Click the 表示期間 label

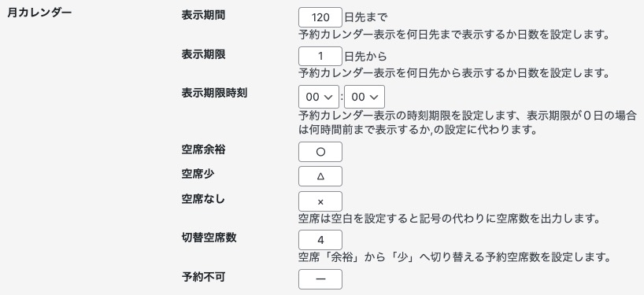[203, 15]
